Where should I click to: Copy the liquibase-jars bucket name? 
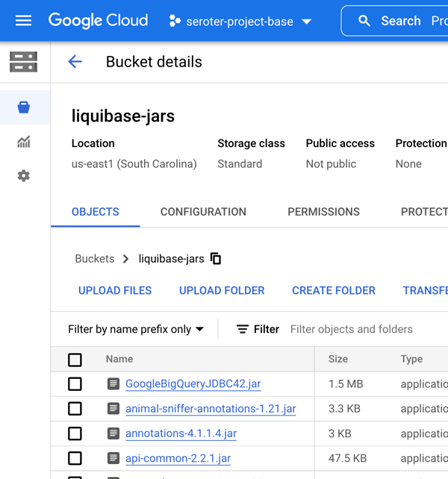(x=216, y=259)
